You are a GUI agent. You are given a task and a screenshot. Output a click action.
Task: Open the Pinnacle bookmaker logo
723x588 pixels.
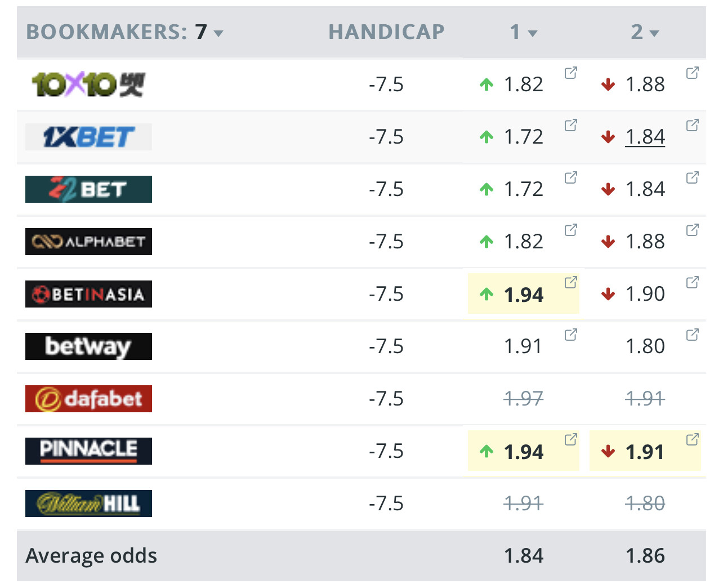pos(88,451)
